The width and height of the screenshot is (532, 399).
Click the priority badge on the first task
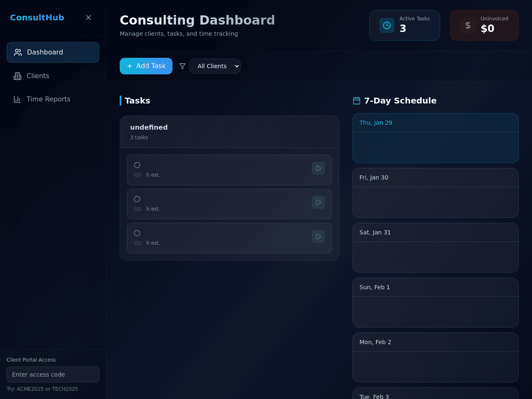tap(138, 175)
